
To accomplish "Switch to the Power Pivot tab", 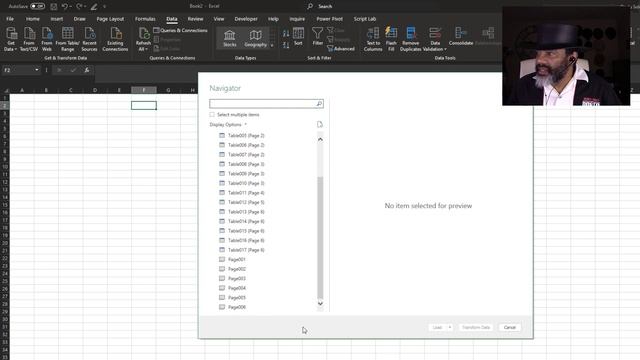I will pyautogui.click(x=329, y=19).
